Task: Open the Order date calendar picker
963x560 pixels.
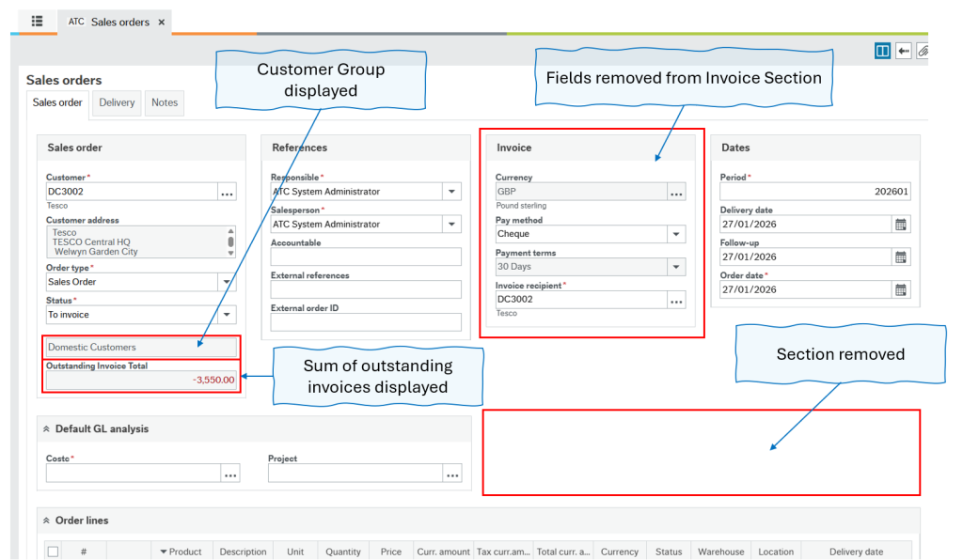Action: point(901,289)
